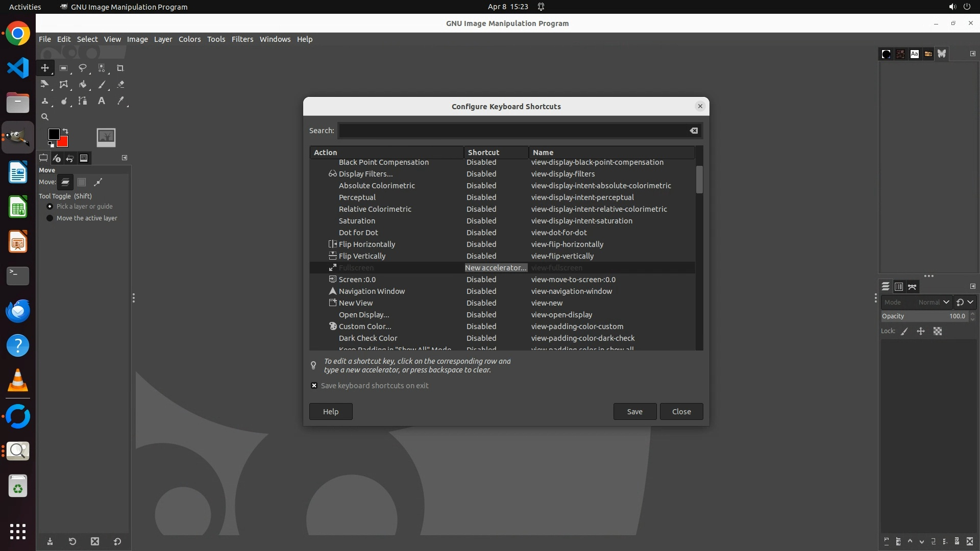Select the Crop tool
The image size is (980, 551).
(x=120, y=68)
